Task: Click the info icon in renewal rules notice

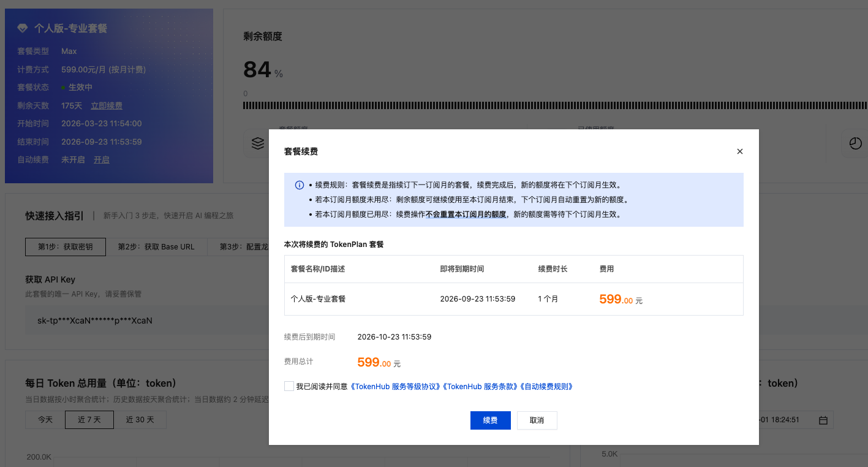Action: point(300,185)
